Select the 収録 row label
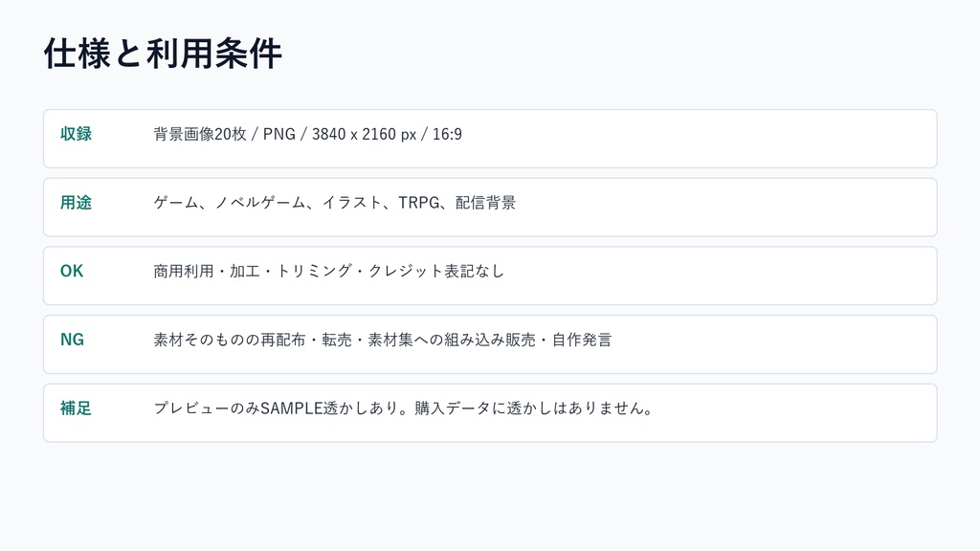This screenshot has height=551, width=980. [76, 134]
